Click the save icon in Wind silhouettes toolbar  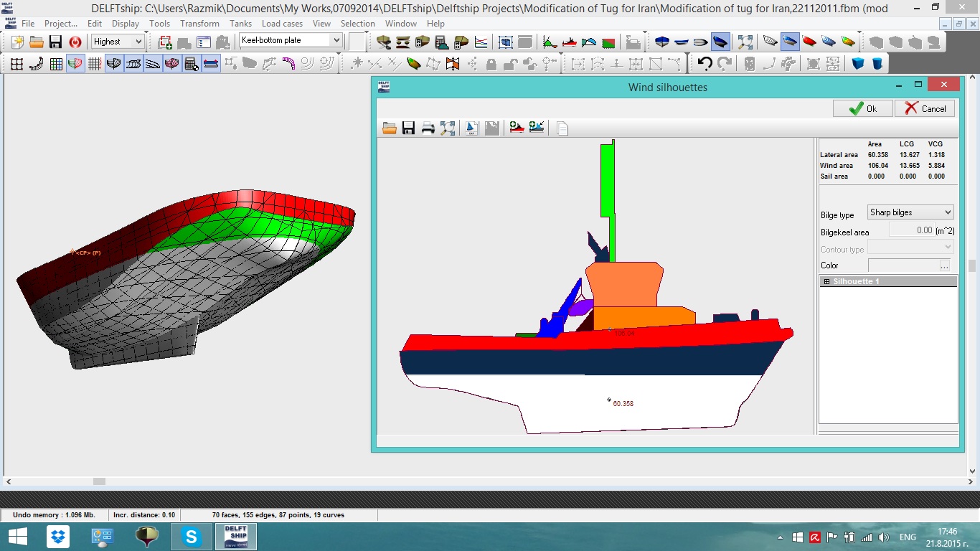(409, 128)
